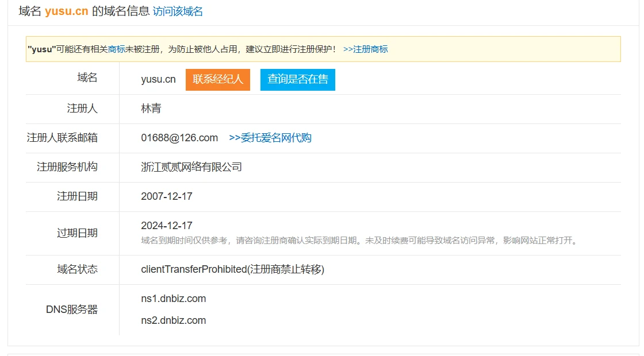The image size is (644, 356).
Task: Click the registration date 2007-12-17
Action: 167,196
